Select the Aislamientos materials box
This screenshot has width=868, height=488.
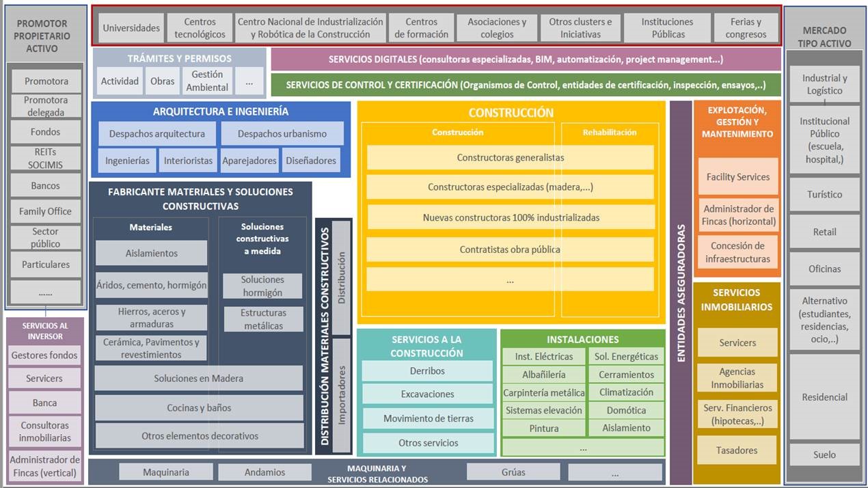click(x=151, y=253)
